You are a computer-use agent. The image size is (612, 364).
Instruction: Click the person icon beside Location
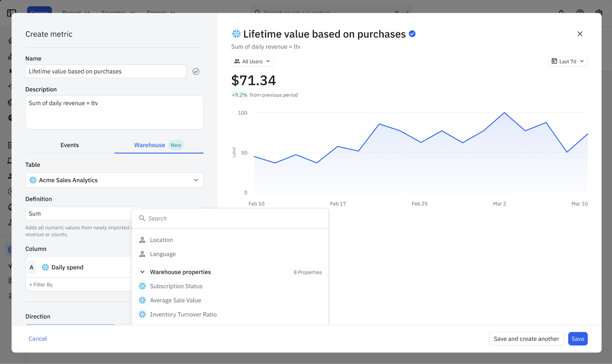coord(142,240)
